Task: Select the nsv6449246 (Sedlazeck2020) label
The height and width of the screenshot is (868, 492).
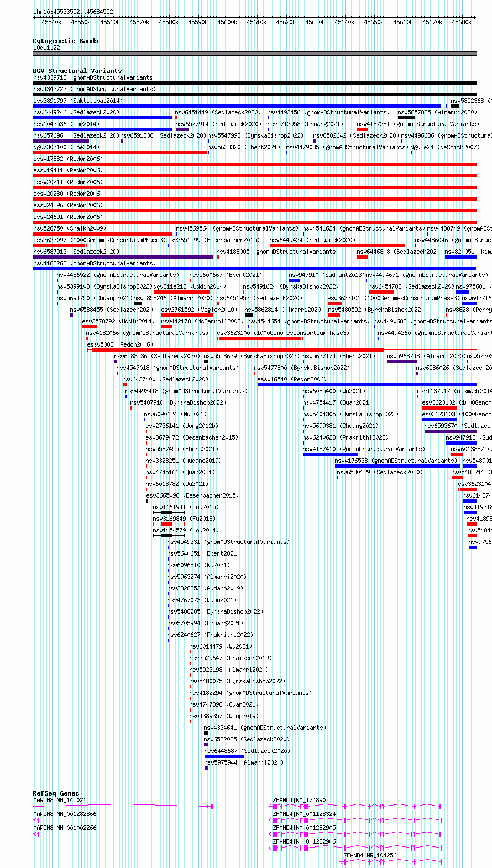Action: [76, 112]
